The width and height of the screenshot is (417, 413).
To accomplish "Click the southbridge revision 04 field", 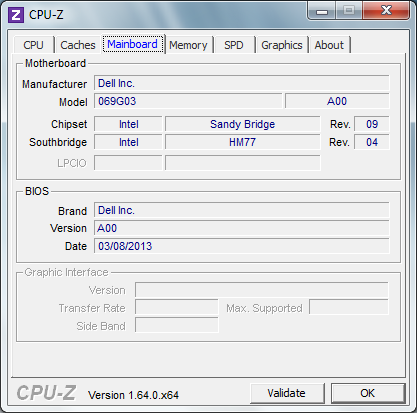I will pos(372,142).
